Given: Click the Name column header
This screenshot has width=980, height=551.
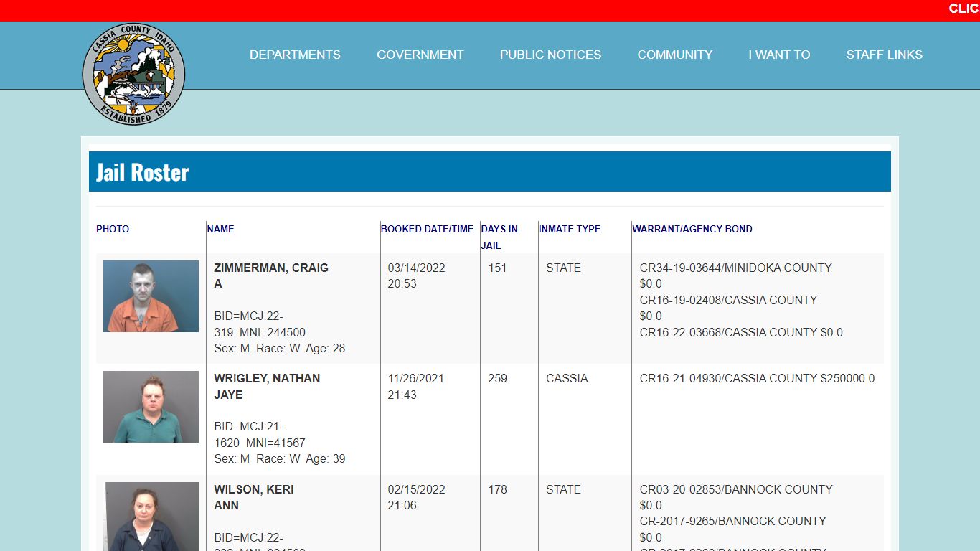Looking at the screenshot, I should pyautogui.click(x=221, y=229).
